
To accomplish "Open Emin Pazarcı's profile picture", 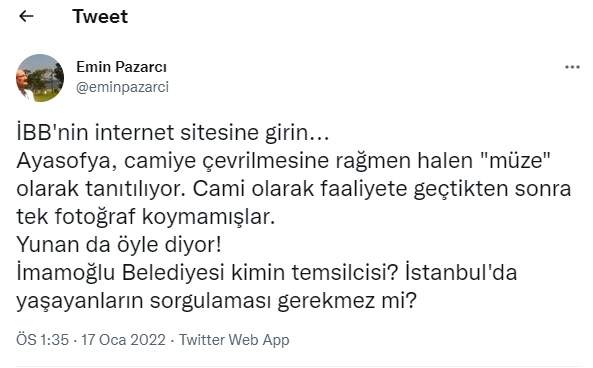I will pyautogui.click(x=40, y=78).
